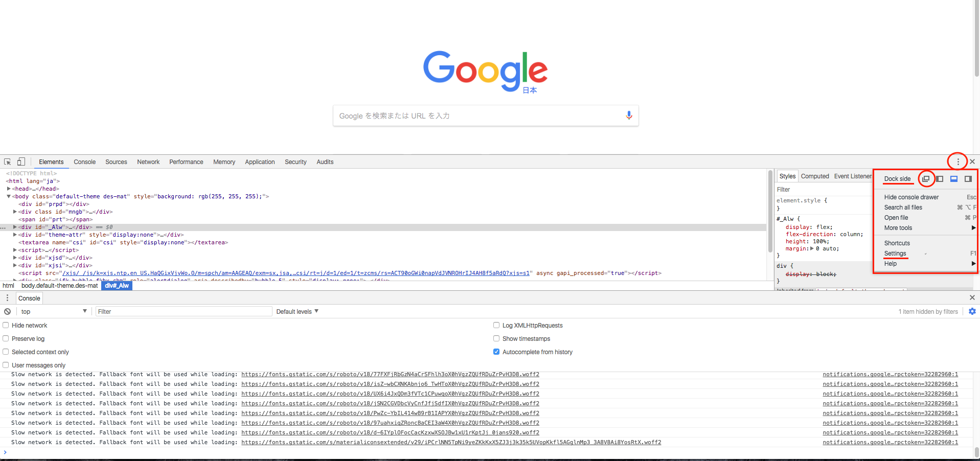Image resolution: width=980 pixels, height=461 pixels.
Task: Enable Show timestamps checkbox
Action: (496, 338)
